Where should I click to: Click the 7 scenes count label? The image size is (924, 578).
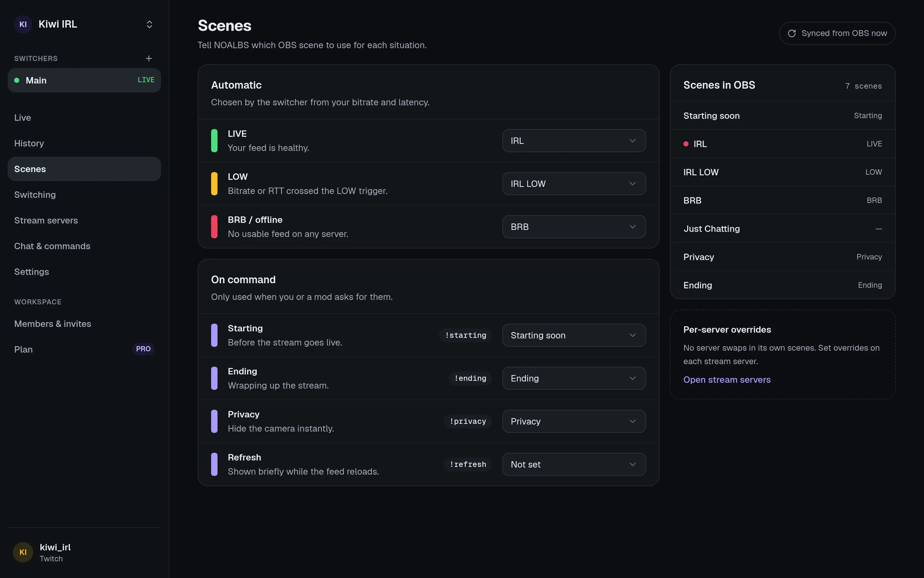pyautogui.click(x=863, y=86)
